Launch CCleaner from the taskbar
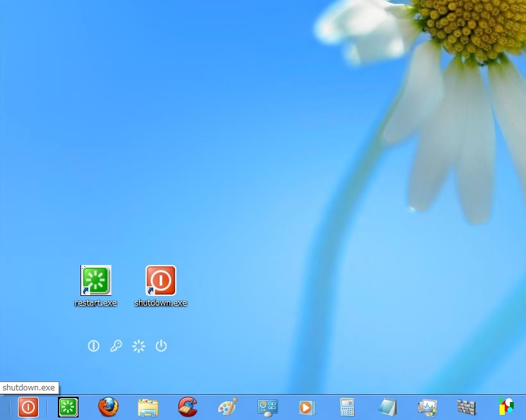Viewport: 526px width, 420px height. pos(187,406)
